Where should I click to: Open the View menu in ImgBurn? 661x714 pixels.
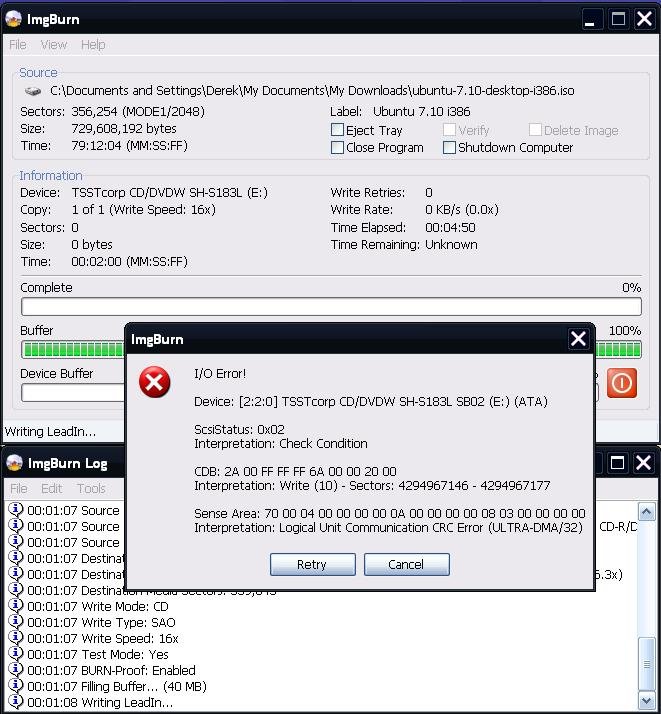[x=54, y=45]
